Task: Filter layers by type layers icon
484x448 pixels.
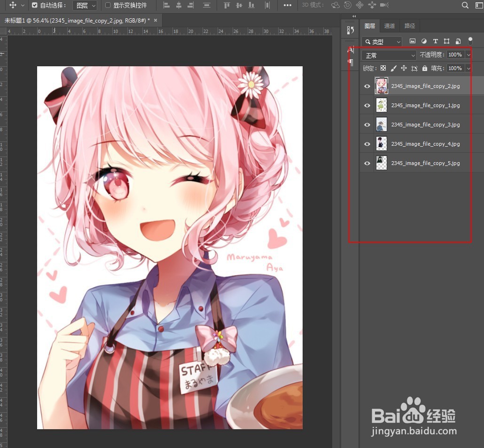Action: point(435,41)
